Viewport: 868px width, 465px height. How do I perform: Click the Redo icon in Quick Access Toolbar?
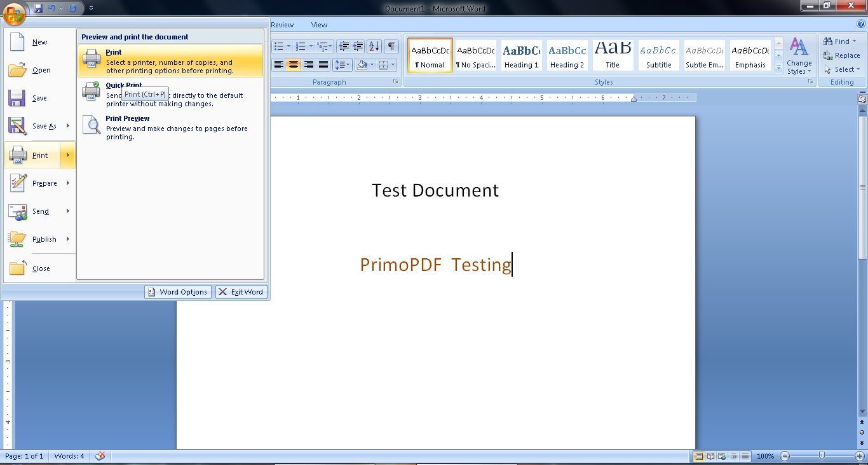72,8
